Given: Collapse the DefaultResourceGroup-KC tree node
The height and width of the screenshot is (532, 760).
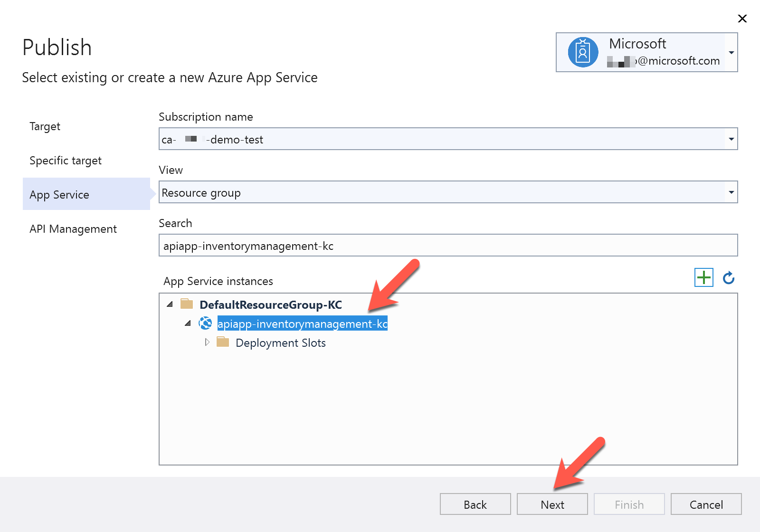Looking at the screenshot, I should tap(170, 304).
